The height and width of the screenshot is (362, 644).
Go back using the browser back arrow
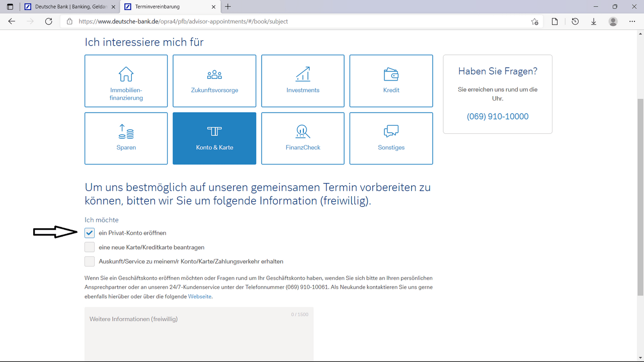click(x=12, y=22)
